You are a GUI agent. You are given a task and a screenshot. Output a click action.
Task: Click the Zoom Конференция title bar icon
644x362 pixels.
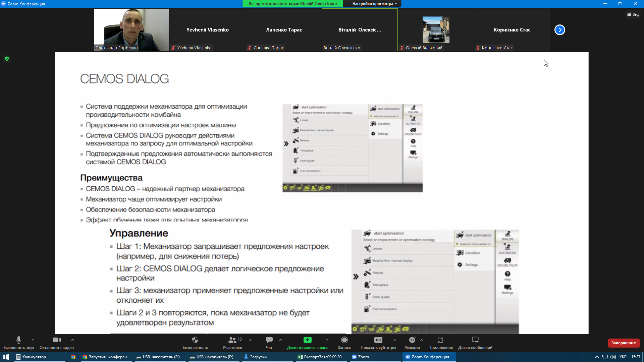[x=3, y=4]
